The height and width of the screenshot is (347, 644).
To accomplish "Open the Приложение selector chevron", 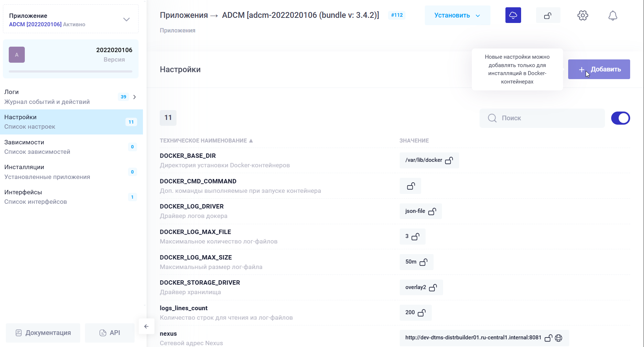I will (x=127, y=19).
